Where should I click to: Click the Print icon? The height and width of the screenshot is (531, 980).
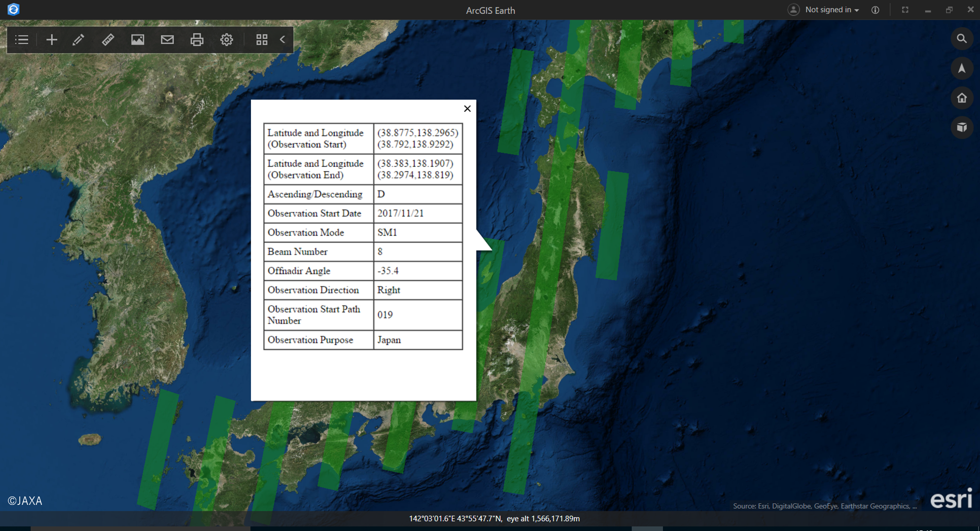[197, 40]
